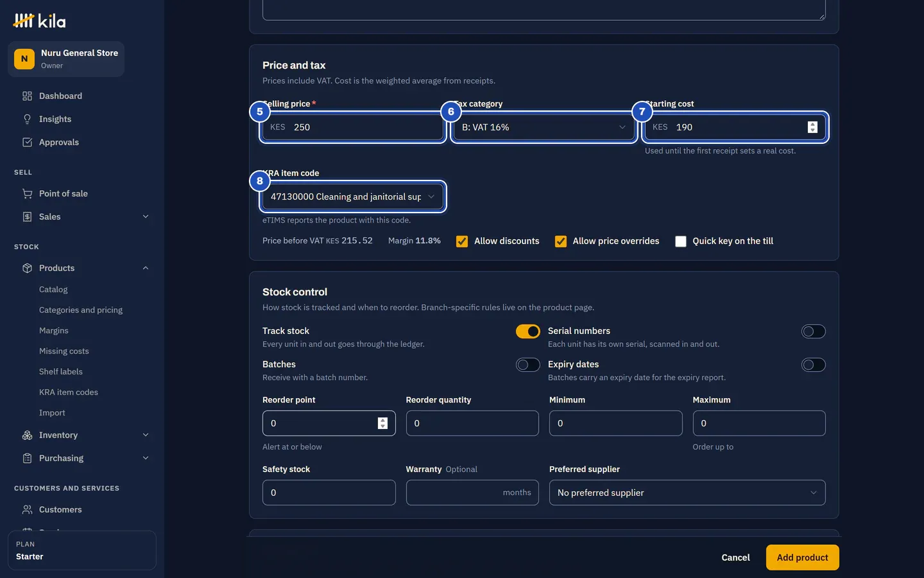
Task: Click the Safety stock field
Action: click(329, 493)
